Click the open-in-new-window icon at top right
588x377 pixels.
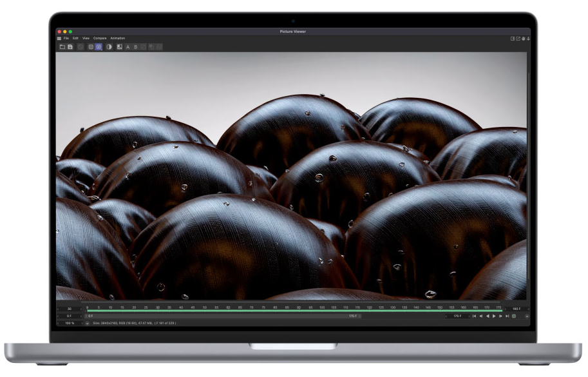[x=518, y=39]
